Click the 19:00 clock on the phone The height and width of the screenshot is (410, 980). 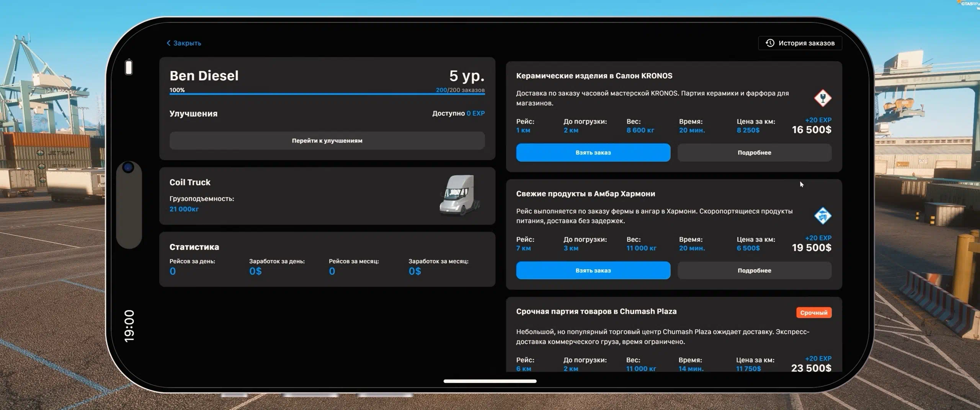click(129, 326)
